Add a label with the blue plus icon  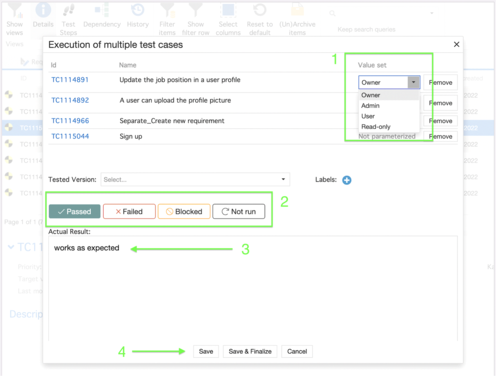coord(347,180)
